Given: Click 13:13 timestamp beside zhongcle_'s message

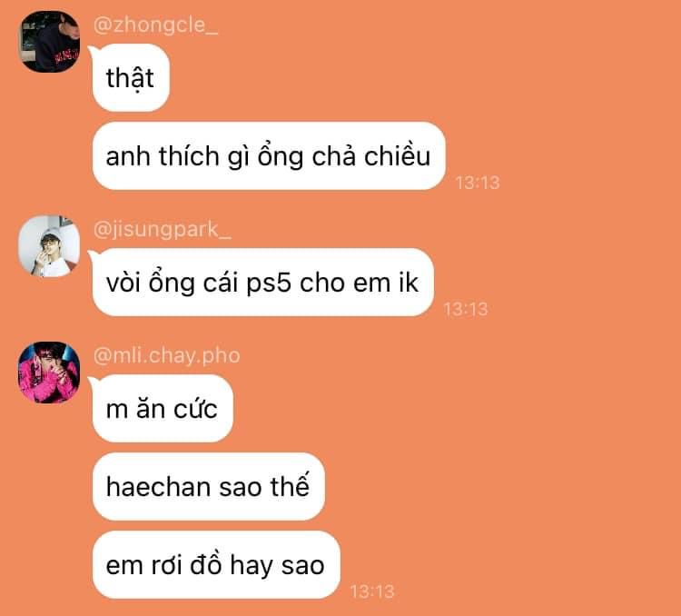Looking at the screenshot, I should pos(478,183).
